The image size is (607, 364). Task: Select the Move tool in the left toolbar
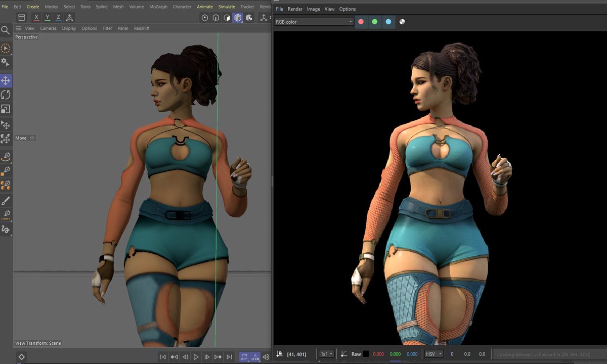6,80
